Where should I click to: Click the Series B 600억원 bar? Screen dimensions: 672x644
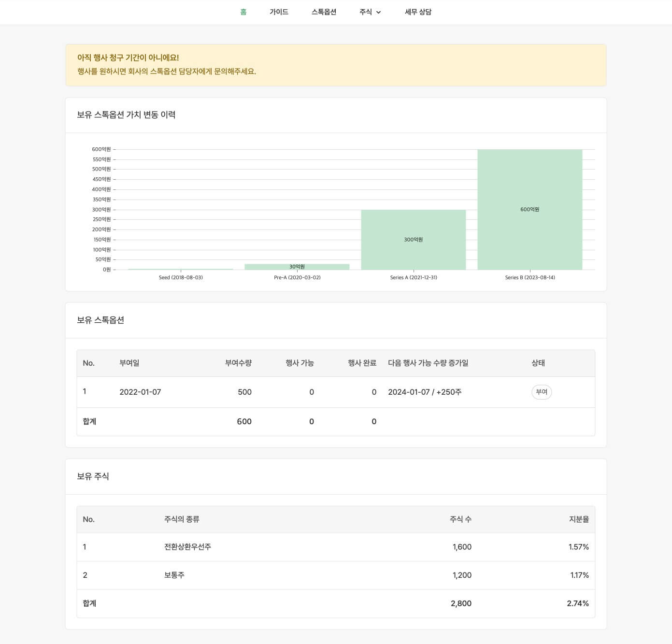[x=529, y=209]
